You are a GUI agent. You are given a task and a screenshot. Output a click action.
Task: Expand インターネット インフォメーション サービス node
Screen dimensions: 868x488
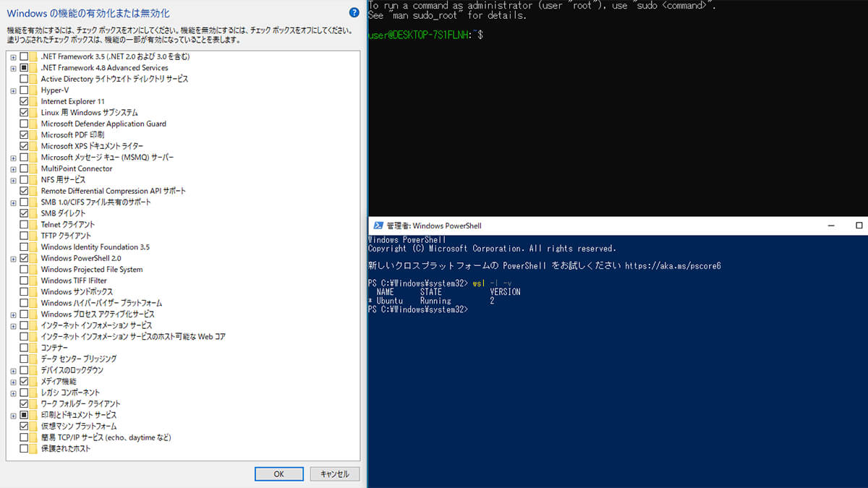pos(13,325)
